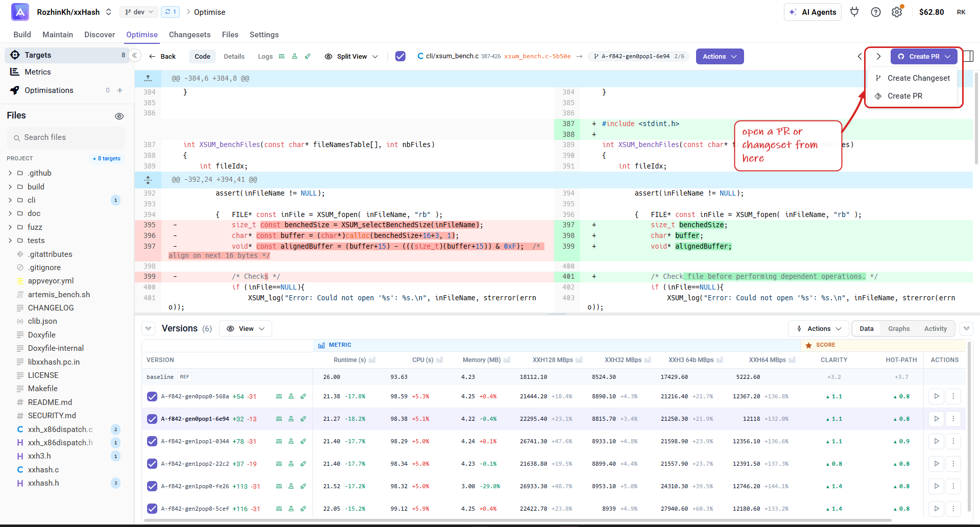Viewport: 980px width, 527px height.
Task: Expand the rightmost Versions panel chevron
Action: click(x=966, y=328)
